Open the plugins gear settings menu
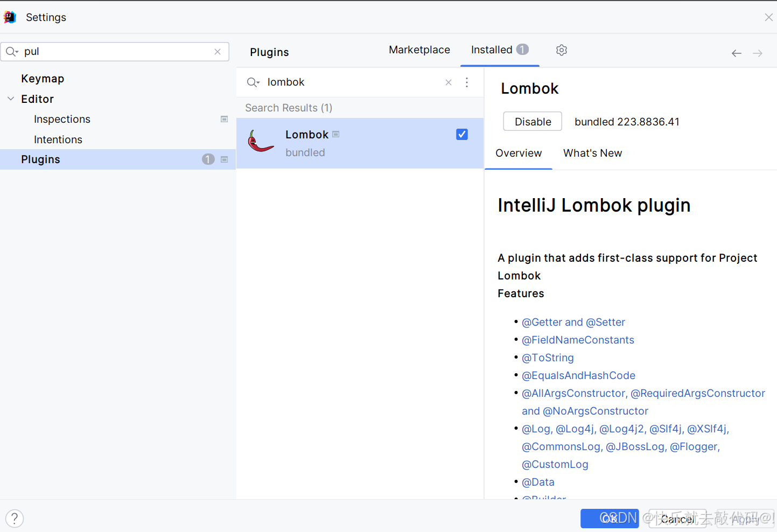The width and height of the screenshot is (777, 532). tap(562, 50)
